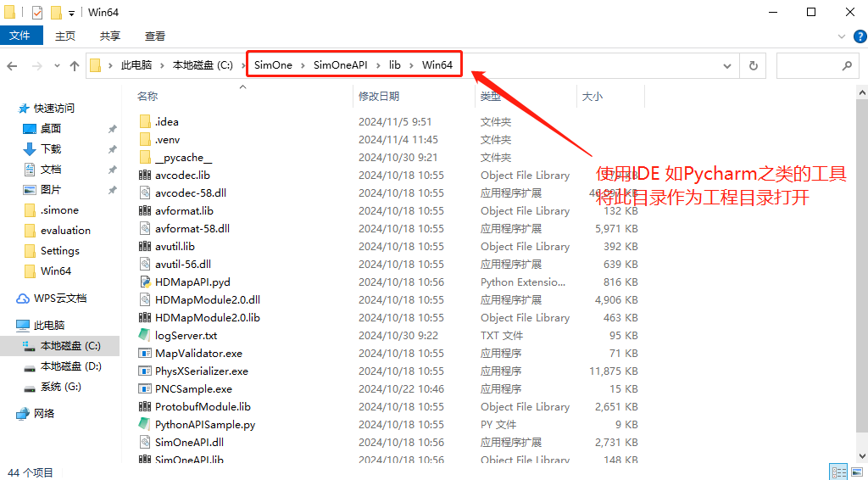Image resolution: width=868 pixels, height=480 pixels.
Task: Sort files by 修改日期 column header
Action: [x=379, y=96]
